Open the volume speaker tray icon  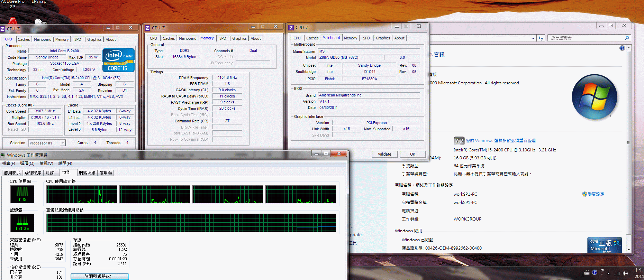625,273
